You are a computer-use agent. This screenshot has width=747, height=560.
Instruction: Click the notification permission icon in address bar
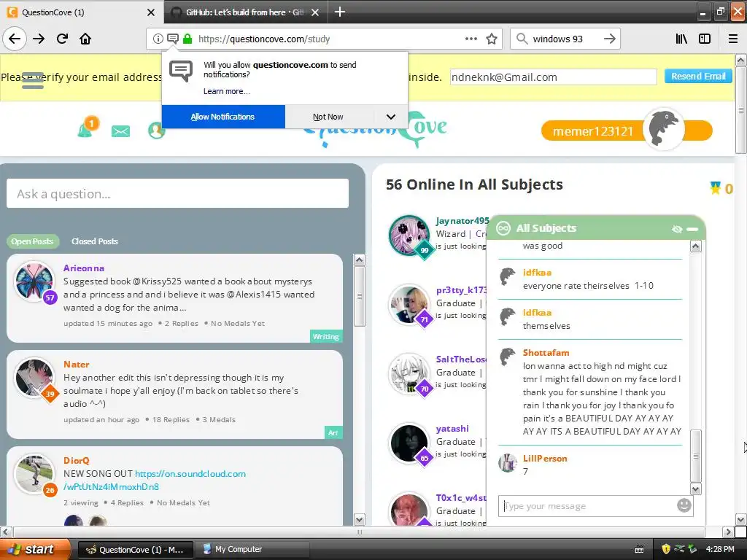[172, 39]
